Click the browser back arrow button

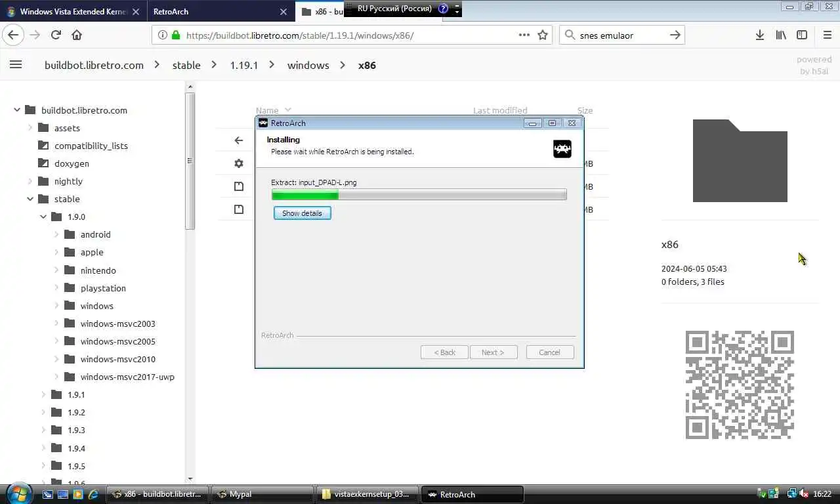(x=13, y=35)
